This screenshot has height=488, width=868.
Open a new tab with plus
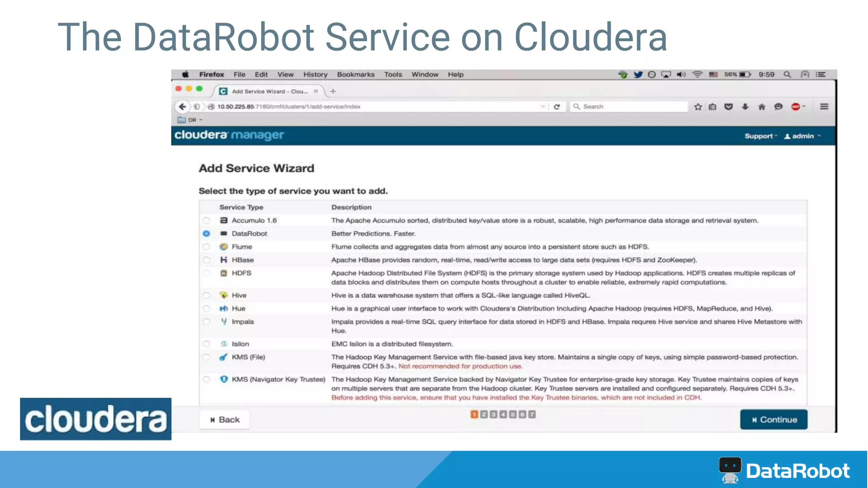pyautogui.click(x=333, y=91)
